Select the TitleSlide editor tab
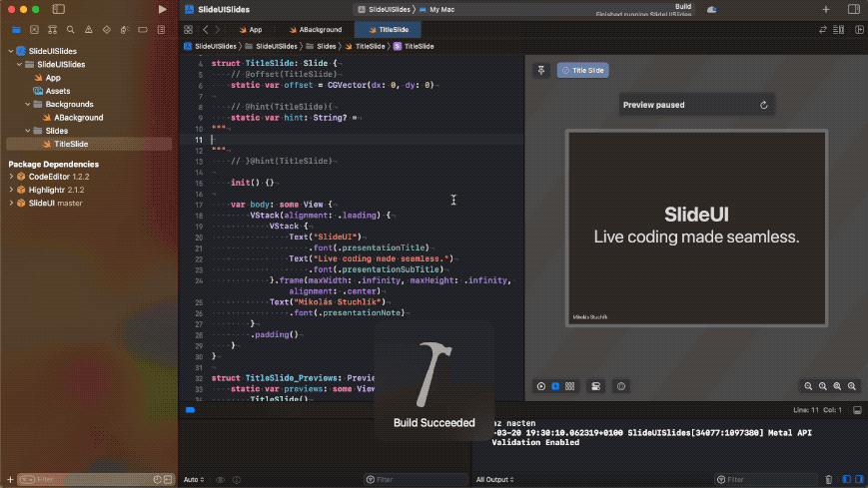 [389, 30]
